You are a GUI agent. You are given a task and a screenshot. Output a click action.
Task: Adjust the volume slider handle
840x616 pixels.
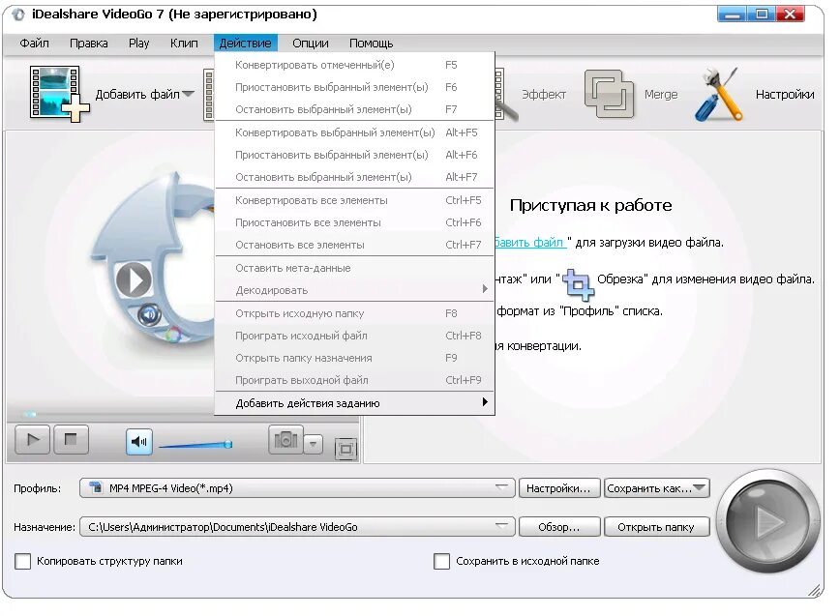(x=228, y=444)
